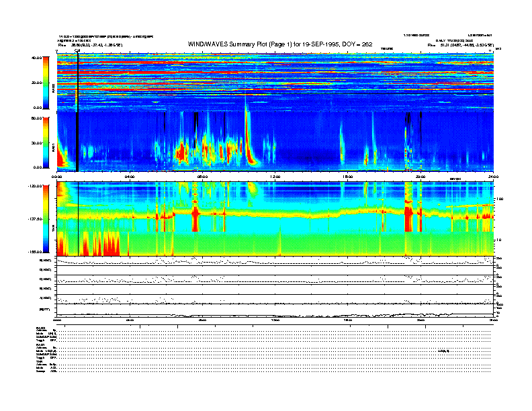Click the 40.00 value on RAD2 scale
532x411 pixels.
(36, 58)
